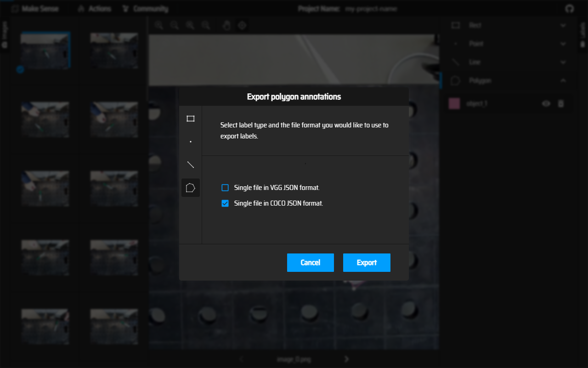Select the point label type icon in dialog
588x368 pixels.
tap(191, 142)
